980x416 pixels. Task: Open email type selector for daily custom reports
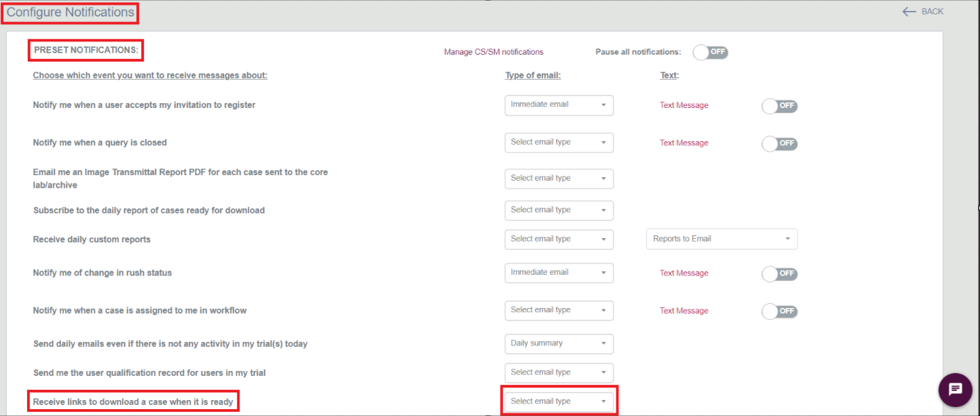(x=558, y=239)
